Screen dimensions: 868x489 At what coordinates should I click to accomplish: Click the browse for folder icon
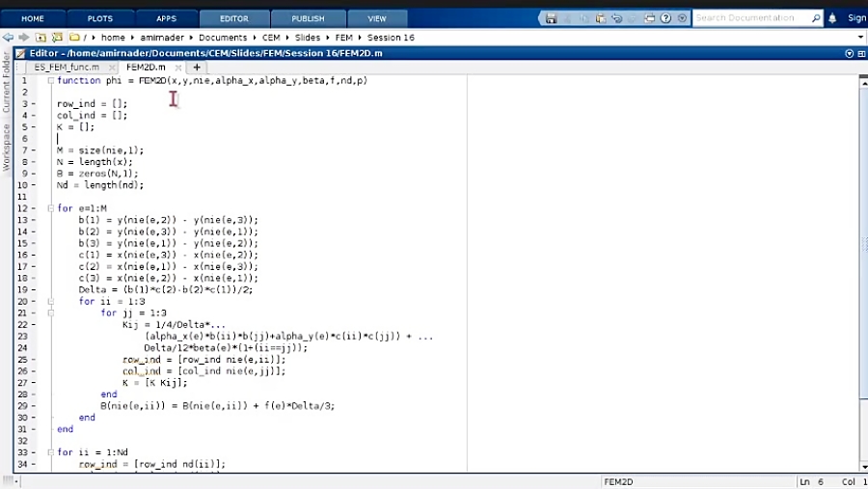click(x=57, y=38)
